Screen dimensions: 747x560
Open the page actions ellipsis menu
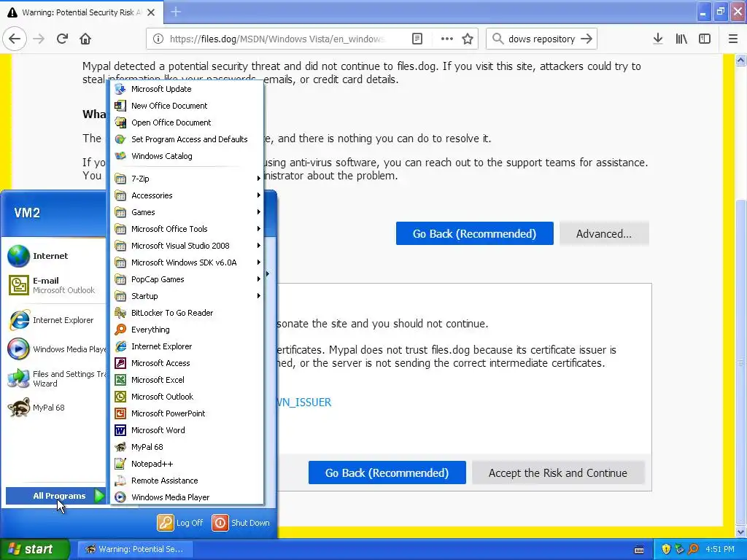coord(446,39)
